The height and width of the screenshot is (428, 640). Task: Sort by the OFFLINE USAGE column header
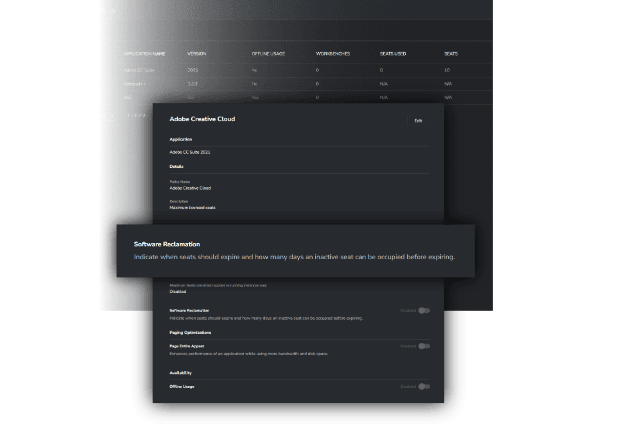[268, 54]
